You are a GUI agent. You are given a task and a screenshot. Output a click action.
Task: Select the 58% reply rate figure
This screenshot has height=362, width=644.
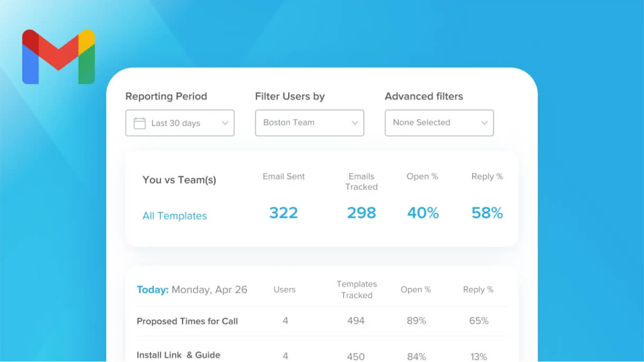click(487, 213)
